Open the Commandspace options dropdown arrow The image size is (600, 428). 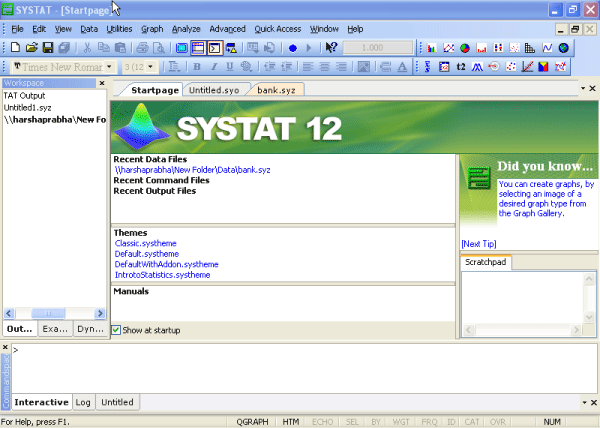pyautogui.click(x=584, y=402)
